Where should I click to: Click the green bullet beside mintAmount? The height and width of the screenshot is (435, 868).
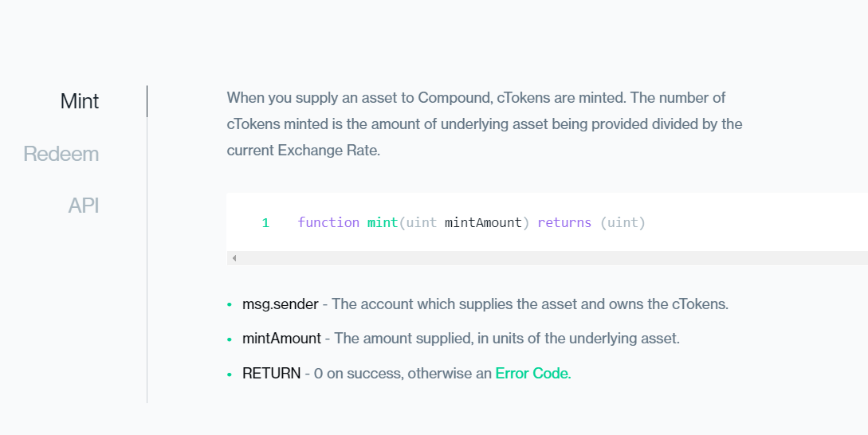point(230,339)
